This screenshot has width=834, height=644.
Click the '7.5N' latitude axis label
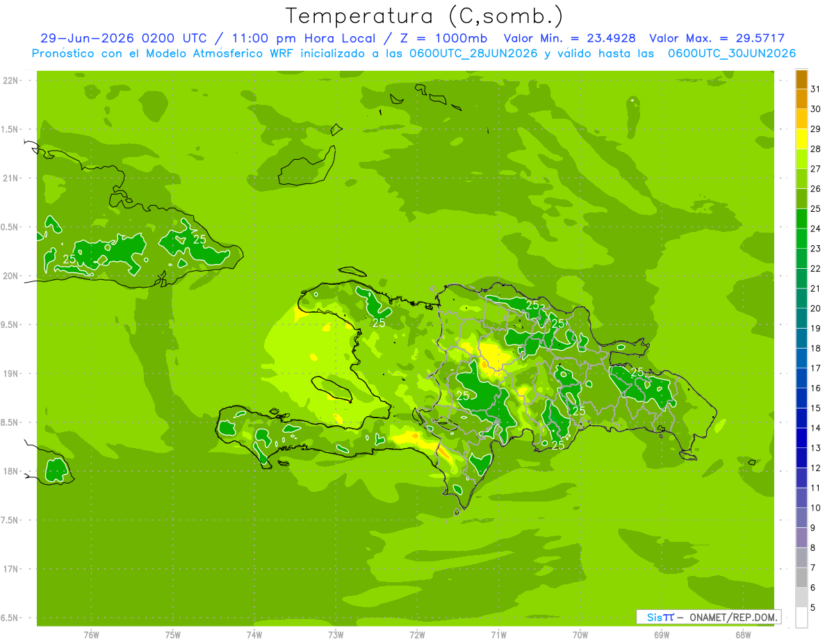point(10,520)
